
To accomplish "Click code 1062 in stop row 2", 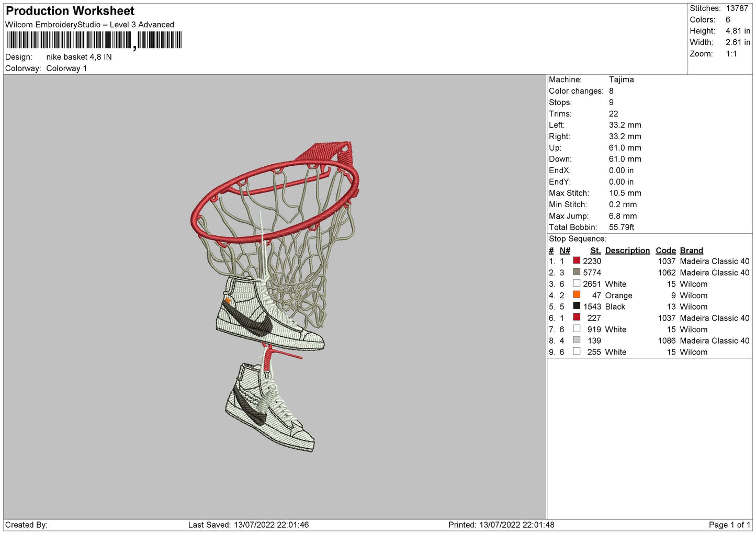I will (x=667, y=273).
